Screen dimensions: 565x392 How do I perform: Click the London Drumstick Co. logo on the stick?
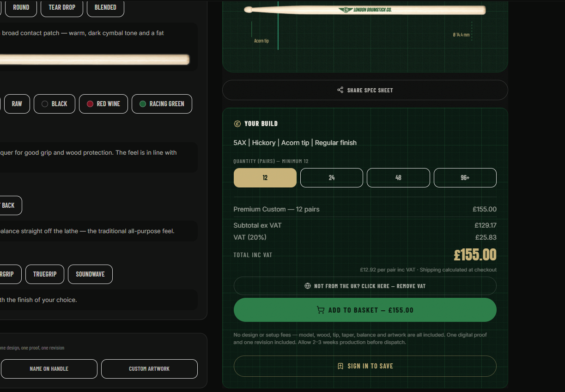click(x=365, y=10)
